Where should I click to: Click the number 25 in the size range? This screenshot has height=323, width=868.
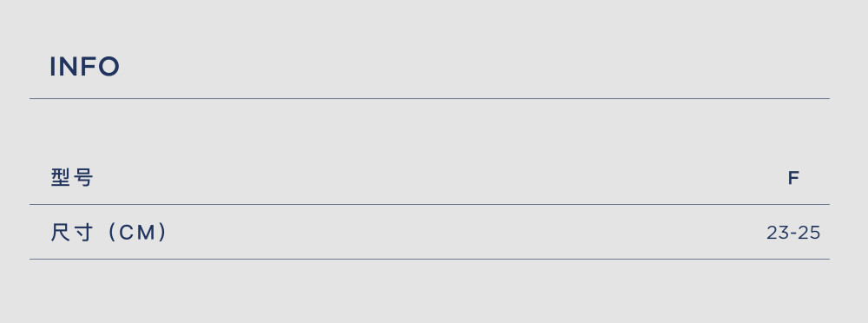pos(809,233)
